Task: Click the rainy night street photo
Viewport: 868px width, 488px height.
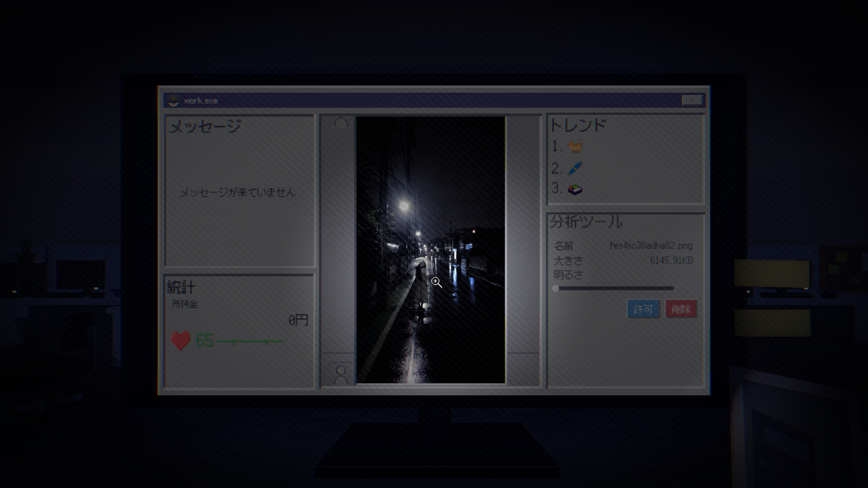Action: (x=431, y=250)
